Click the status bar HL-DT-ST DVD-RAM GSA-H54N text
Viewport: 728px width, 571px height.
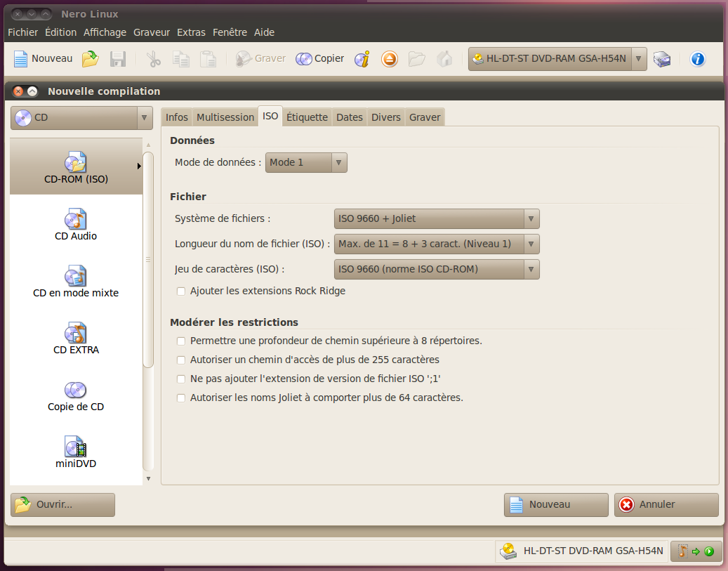593,551
